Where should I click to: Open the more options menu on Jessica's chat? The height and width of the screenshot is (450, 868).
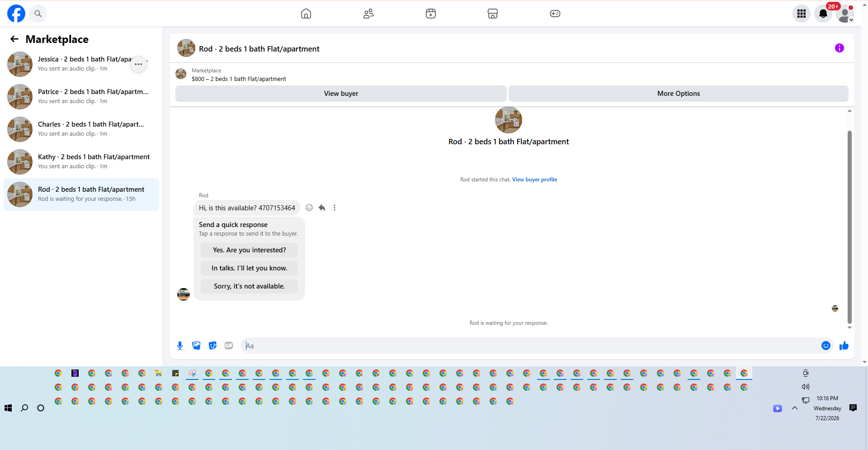[x=138, y=64]
